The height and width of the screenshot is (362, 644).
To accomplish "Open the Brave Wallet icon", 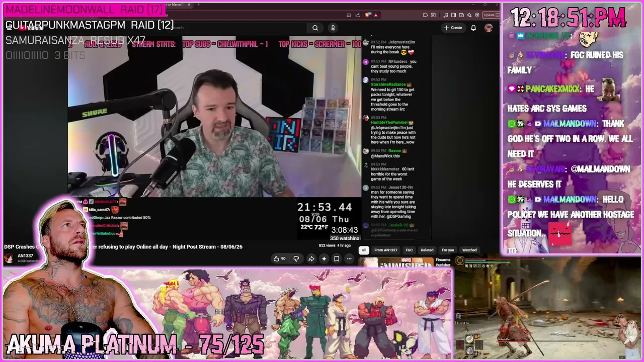I will coord(461,15).
